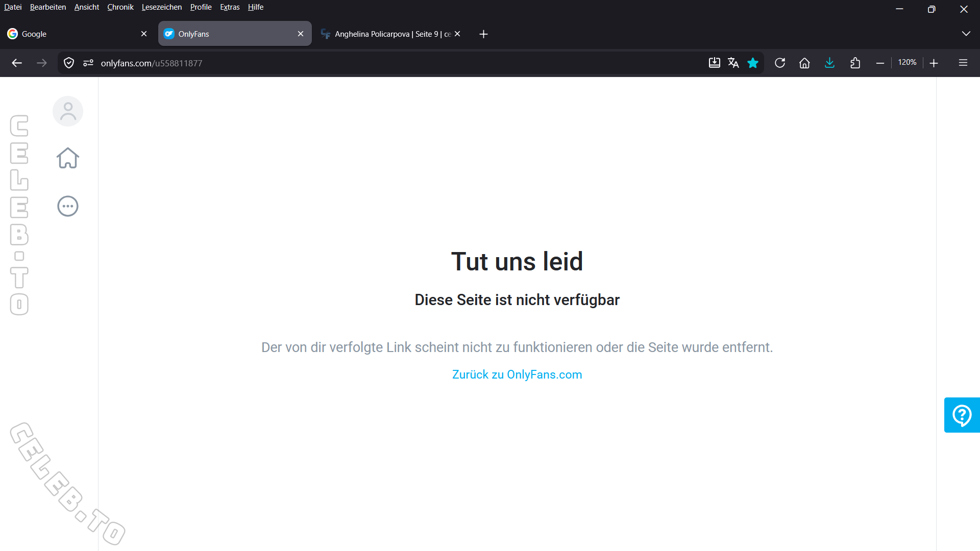Open the Lesezeichen menu
980x551 pixels.
click(x=161, y=7)
